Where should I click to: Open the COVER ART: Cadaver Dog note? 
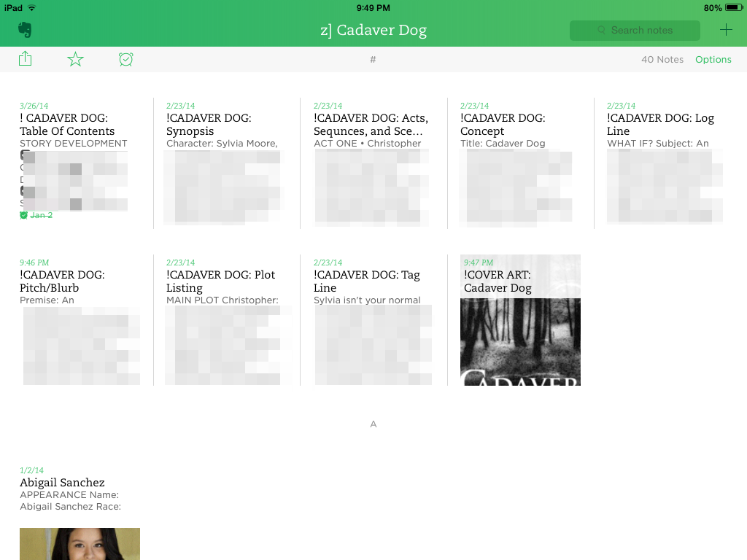pos(520,321)
